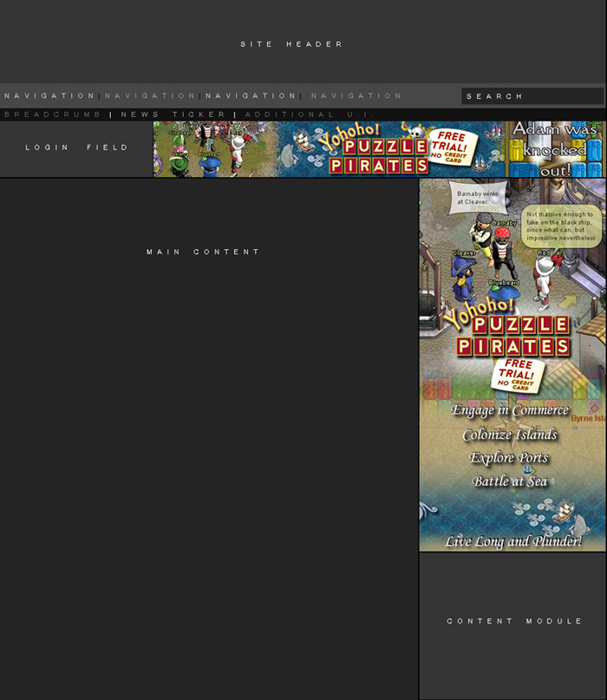Click the sailing ship icon in the top banner

[x=303, y=141]
